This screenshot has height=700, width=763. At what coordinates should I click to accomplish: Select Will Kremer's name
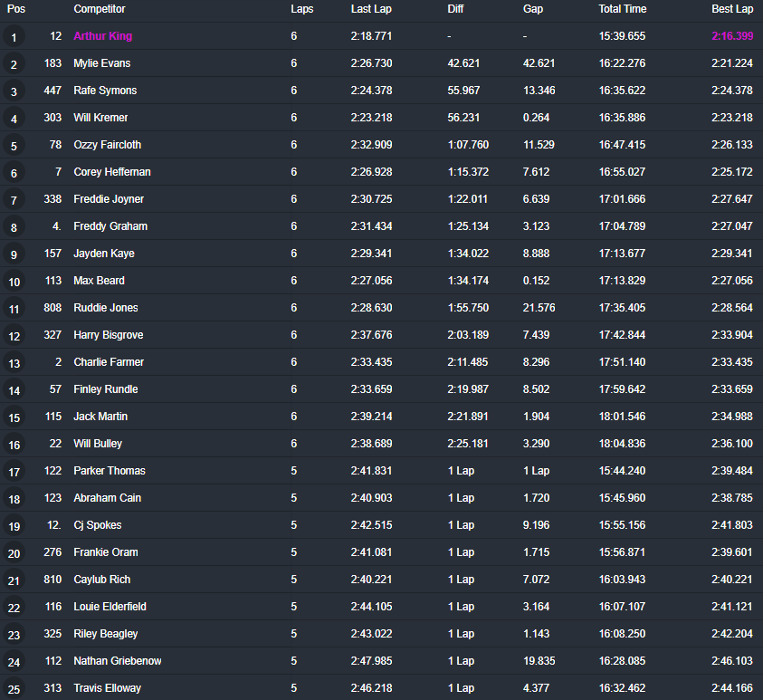100,118
